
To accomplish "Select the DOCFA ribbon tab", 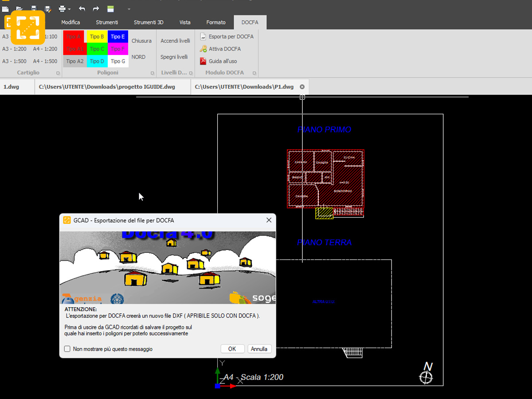I will 250,22.
